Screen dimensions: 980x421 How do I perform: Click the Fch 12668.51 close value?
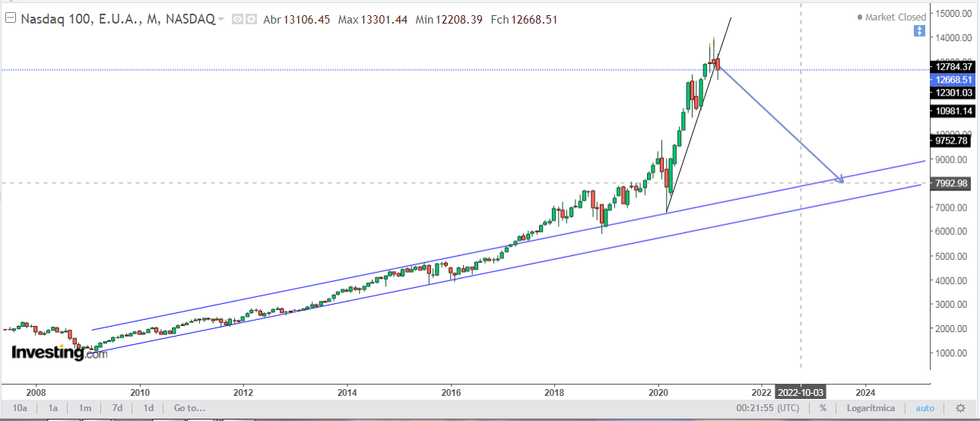pyautogui.click(x=524, y=19)
